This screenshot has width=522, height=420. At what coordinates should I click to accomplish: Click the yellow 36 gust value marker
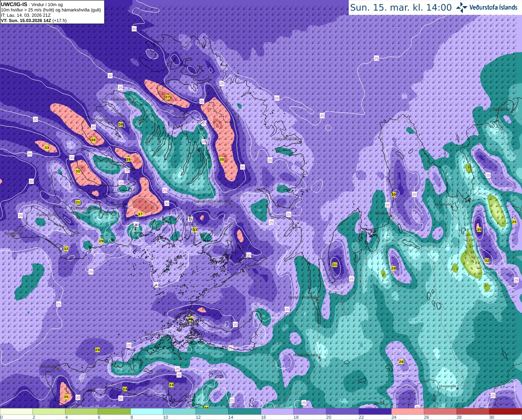pyautogui.click(x=93, y=140)
